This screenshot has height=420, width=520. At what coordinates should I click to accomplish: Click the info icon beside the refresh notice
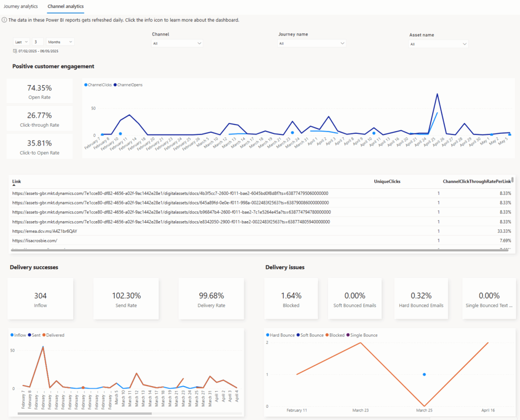[4, 20]
